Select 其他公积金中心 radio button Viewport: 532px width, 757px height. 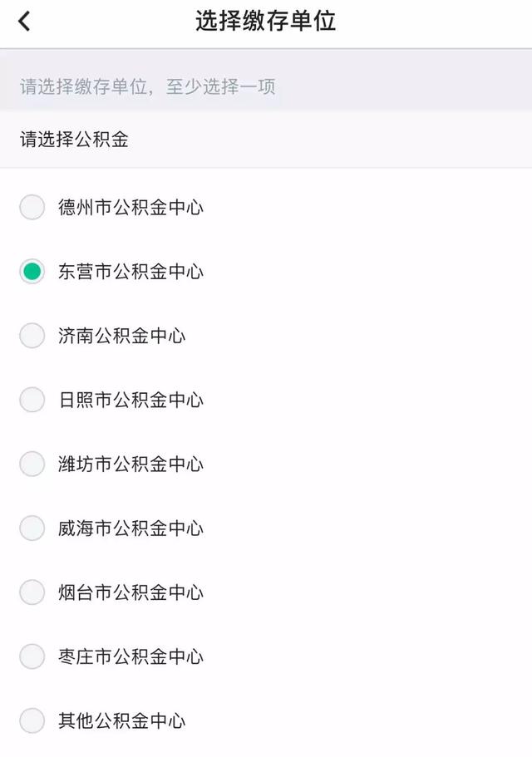click(x=31, y=721)
